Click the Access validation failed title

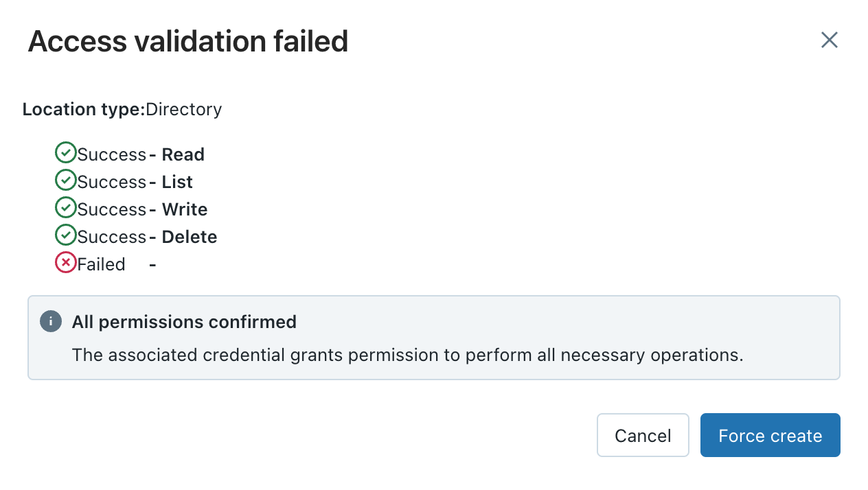pyautogui.click(x=187, y=41)
